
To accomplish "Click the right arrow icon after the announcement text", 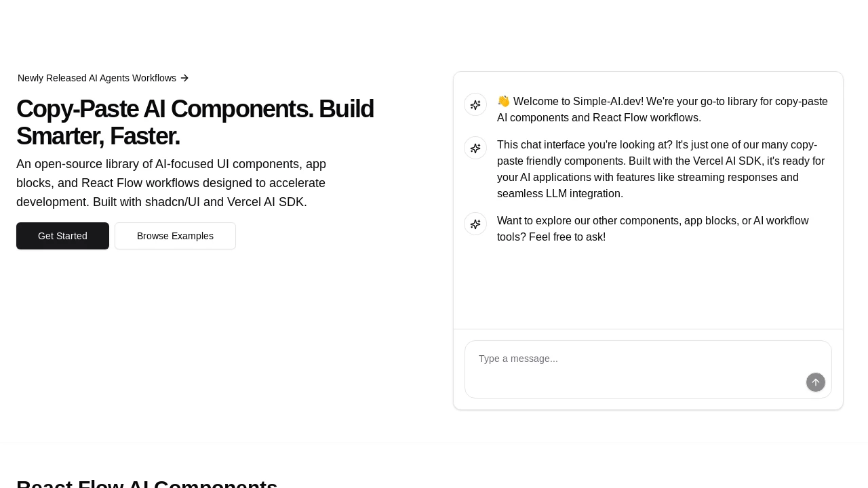I will [184, 78].
